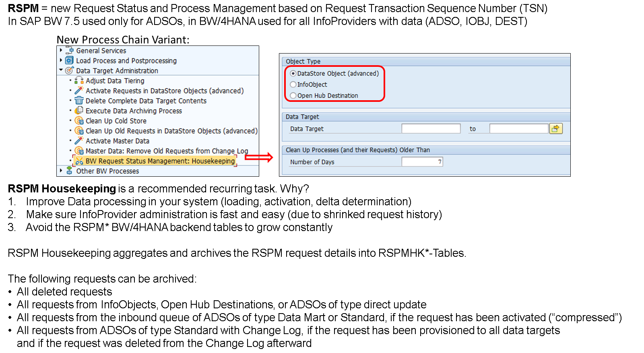Select Master Data: Remove Old Requests from Change Log
The width and height of the screenshot is (644, 353).
[167, 151]
